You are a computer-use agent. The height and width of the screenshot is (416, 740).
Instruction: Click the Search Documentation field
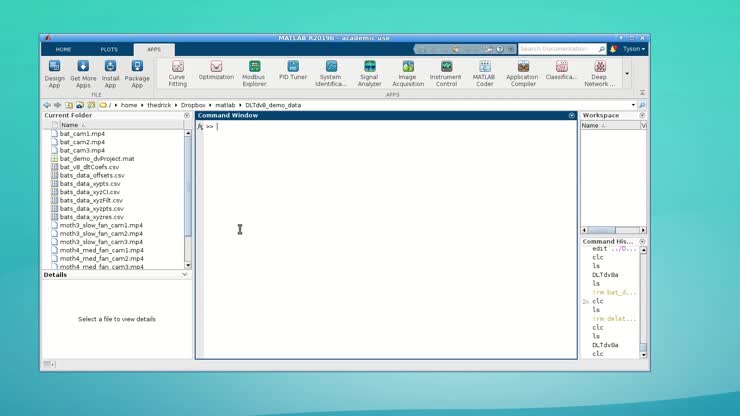[x=558, y=48]
